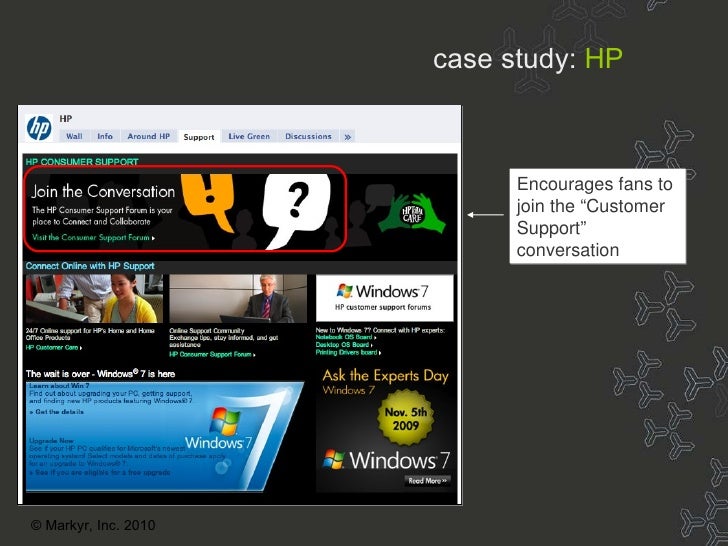Go to the Discussions tab
The height and width of the screenshot is (546, 728).
pyautogui.click(x=308, y=136)
